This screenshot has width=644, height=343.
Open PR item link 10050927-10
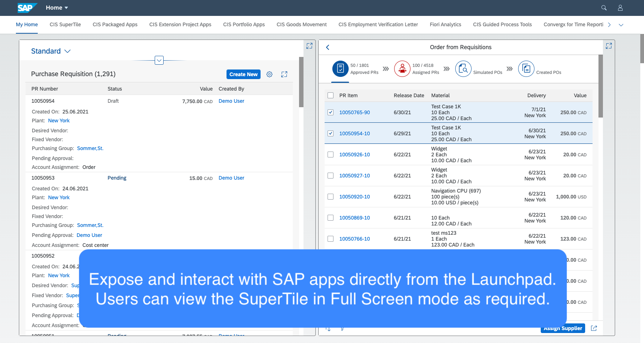355,176
